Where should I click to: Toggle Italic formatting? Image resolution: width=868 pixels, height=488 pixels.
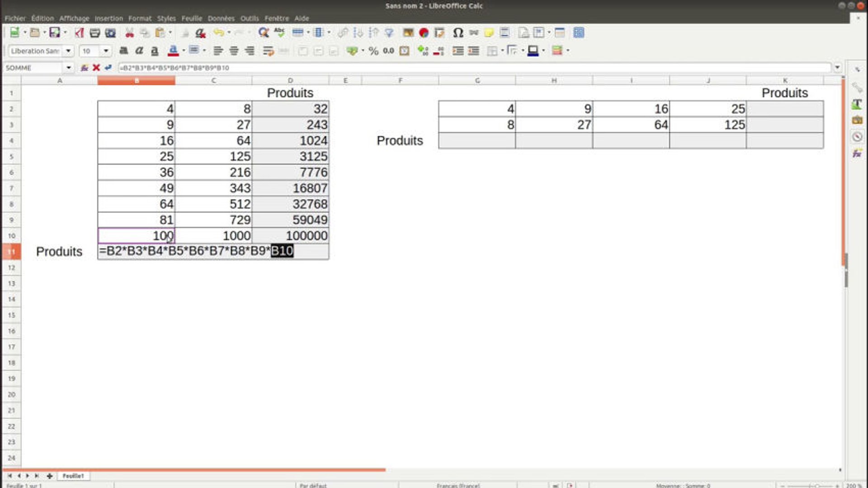(139, 51)
